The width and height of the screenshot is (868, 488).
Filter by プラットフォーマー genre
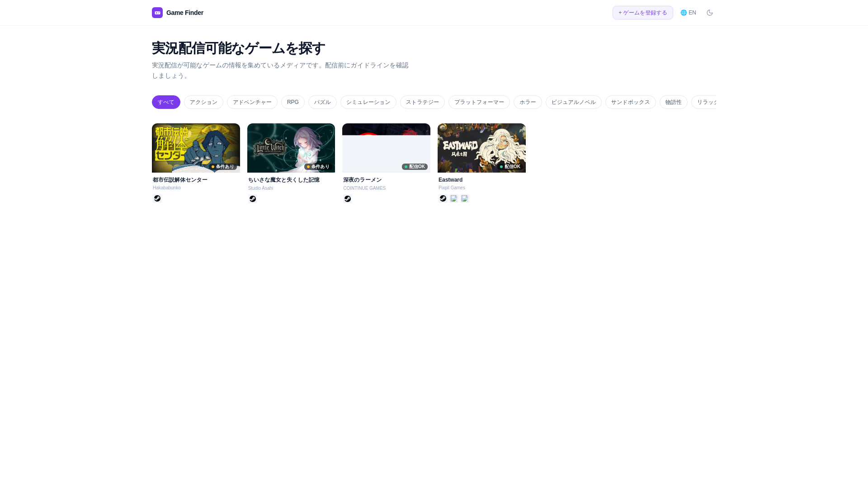tap(479, 102)
